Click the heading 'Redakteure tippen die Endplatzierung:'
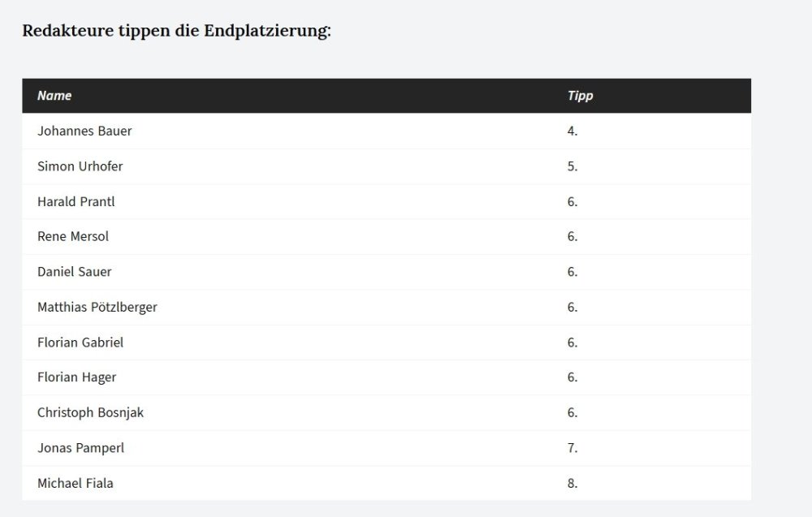 click(176, 31)
